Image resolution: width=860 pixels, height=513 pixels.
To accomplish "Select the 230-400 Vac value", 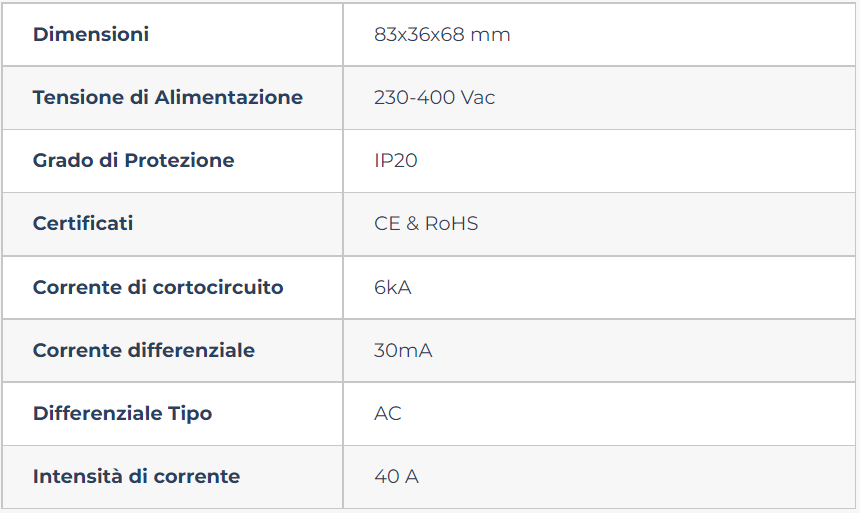I will (434, 98).
